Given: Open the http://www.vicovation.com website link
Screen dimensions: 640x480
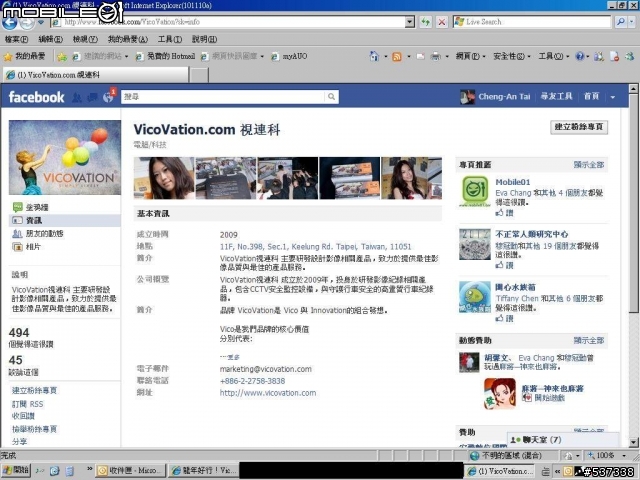Looking at the screenshot, I should point(268,393).
